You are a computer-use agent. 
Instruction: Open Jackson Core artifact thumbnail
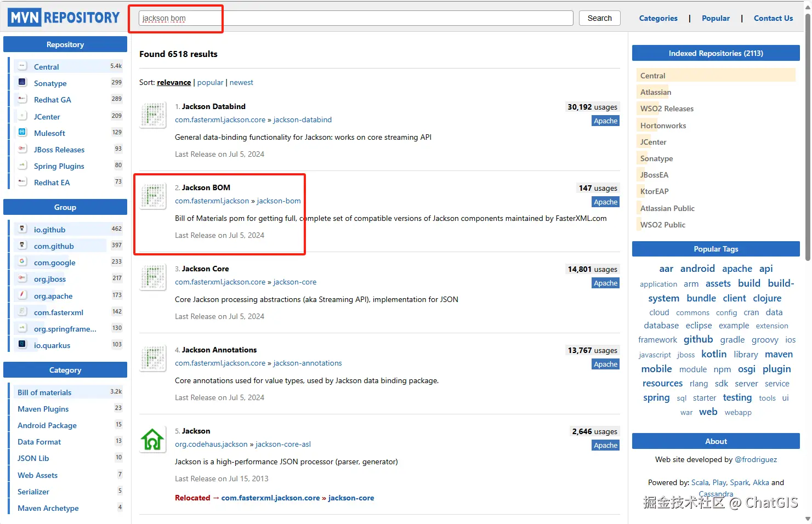[x=153, y=277]
